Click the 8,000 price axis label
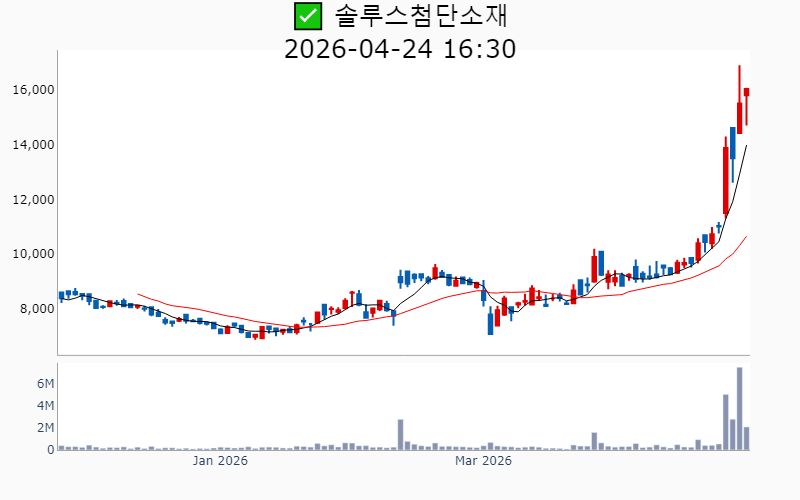The height and width of the screenshot is (500, 800). (x=36, y=309)
